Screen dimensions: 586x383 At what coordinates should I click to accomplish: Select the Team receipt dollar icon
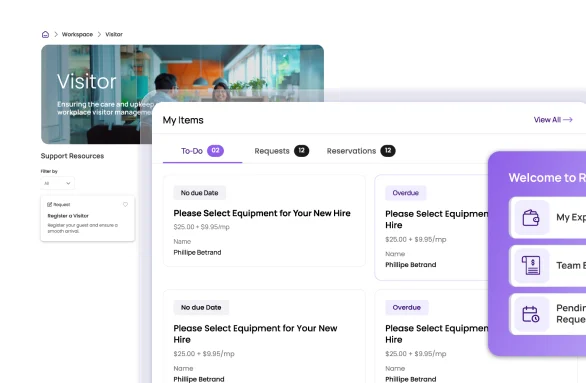[x=531, y=265]
